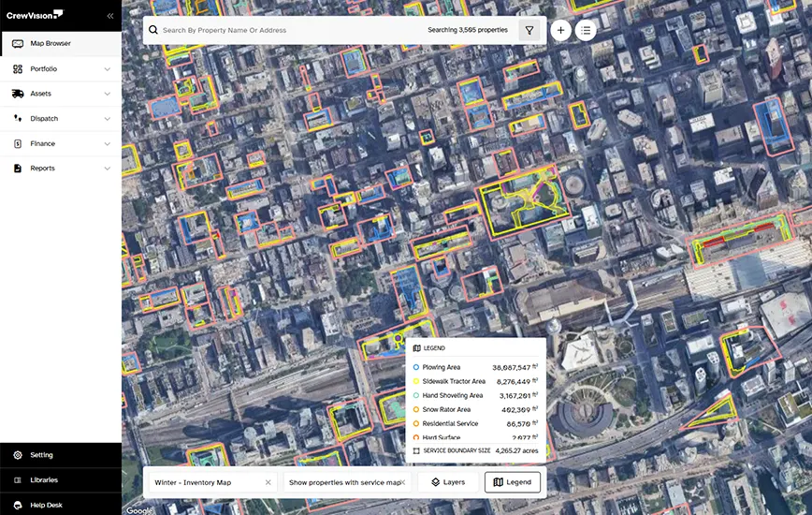Click the Libraries book icon
This screenshot has width=812, height=515.
pyautogui.click(x=18, y=479)
